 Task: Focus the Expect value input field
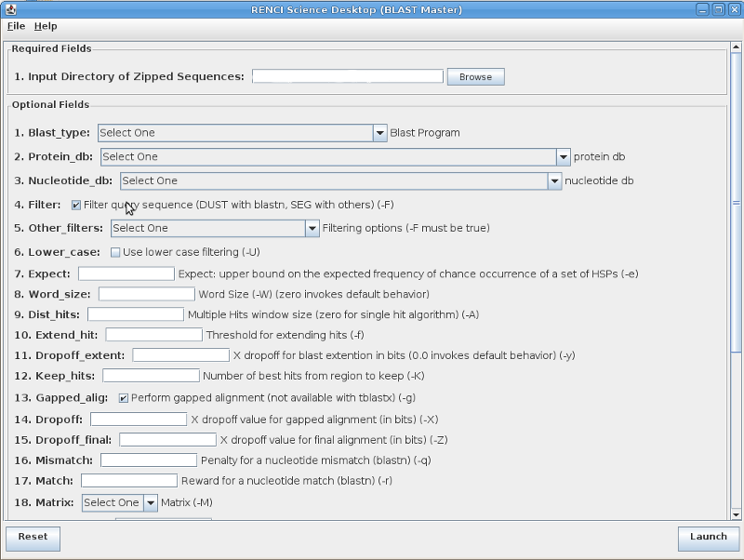pos(126,273)
